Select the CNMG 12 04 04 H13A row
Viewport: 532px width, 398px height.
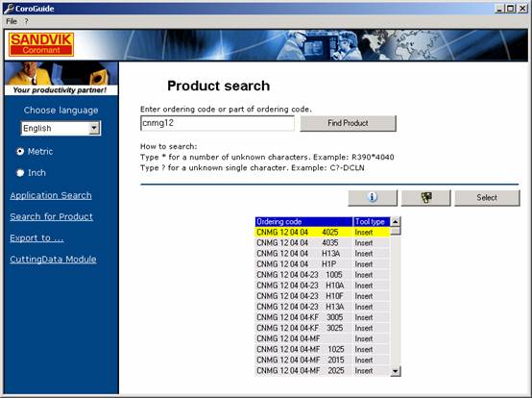point(323,254)
